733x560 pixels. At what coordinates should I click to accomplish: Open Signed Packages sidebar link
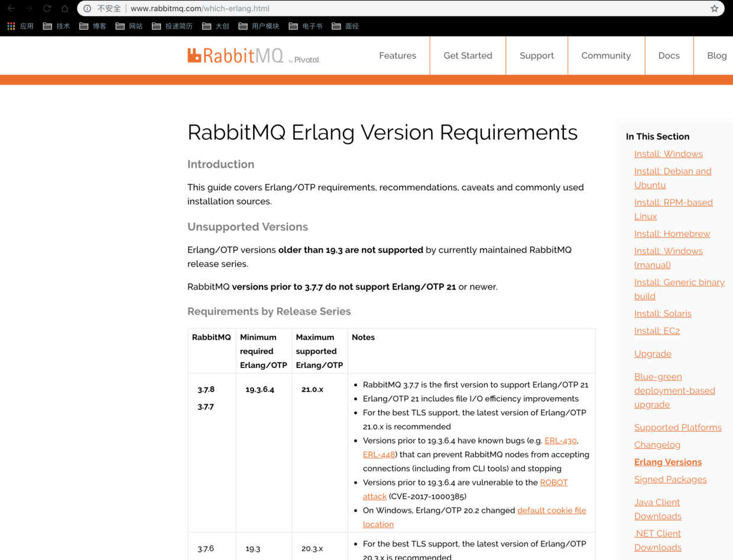point(670,479)
